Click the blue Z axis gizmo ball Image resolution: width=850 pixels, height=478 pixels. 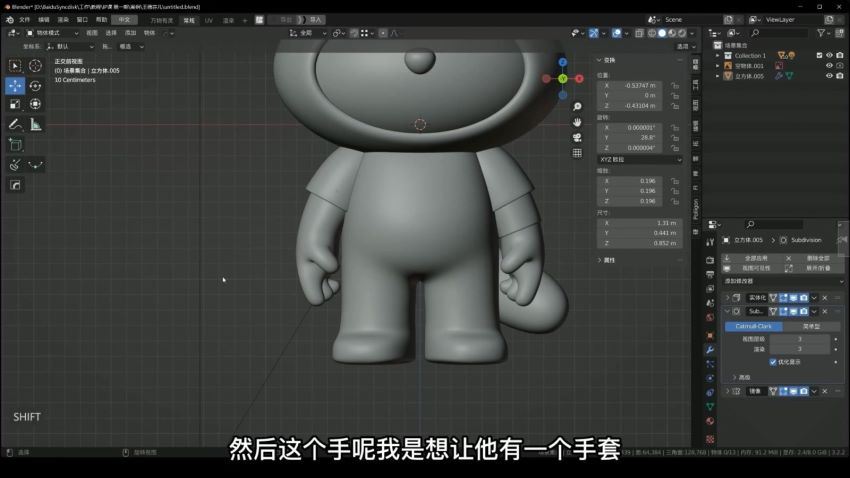(x=563, y=62)
